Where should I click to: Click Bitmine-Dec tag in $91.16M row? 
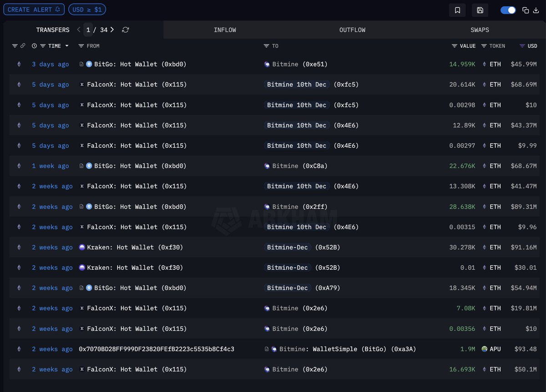click(x=287, y=247)
